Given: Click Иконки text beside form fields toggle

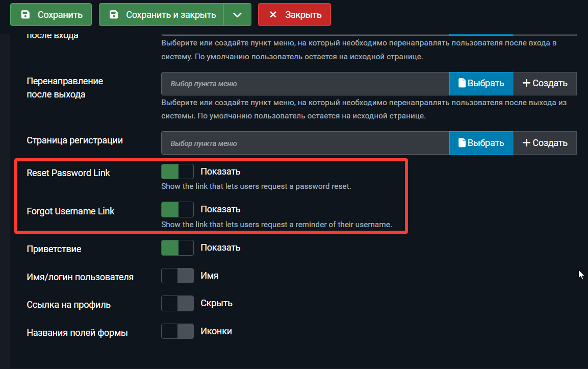Looking at the screenshot, I should (216, 331).
